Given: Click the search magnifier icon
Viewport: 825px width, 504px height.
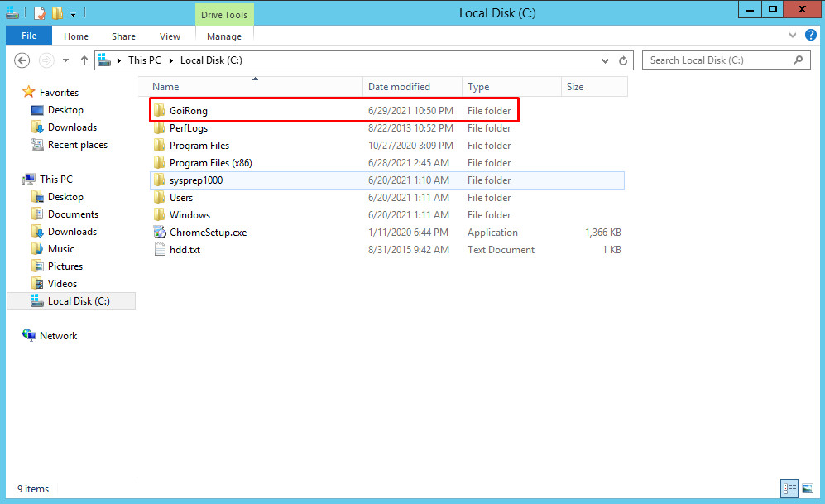Looking at the screenshot, I should pyautogui.click(x=799, y=60).
